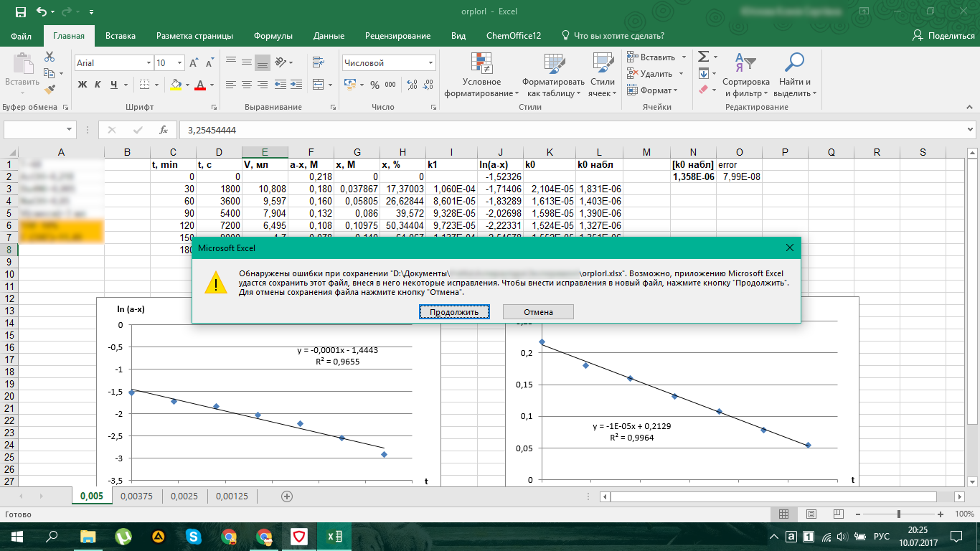Click the Cut scissors icon
The height and width of the screenshot is (551, 980).
pos(50,57)
